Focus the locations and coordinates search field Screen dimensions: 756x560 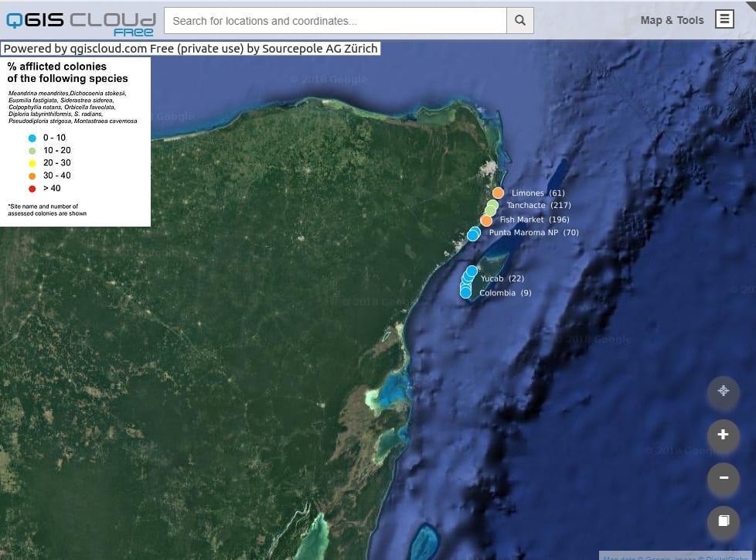click(335, 21)
